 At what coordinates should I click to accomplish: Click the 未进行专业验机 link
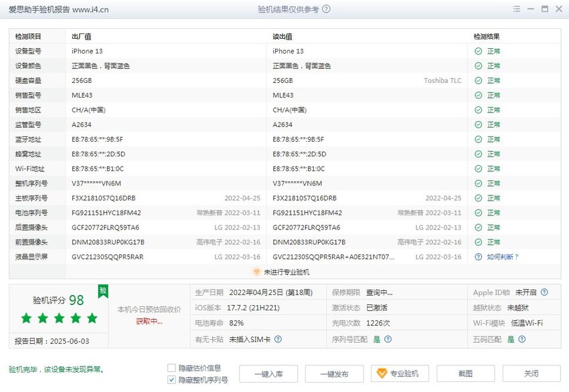[x=287, y=272]
